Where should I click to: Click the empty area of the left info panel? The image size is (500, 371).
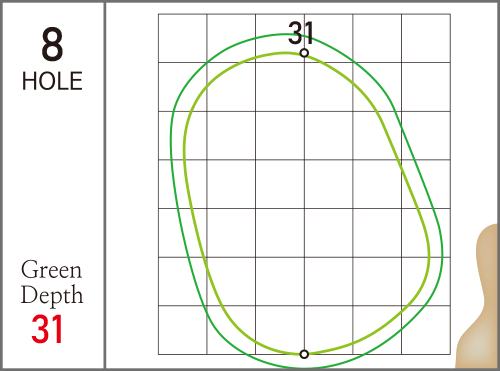[x=52, y=173]
